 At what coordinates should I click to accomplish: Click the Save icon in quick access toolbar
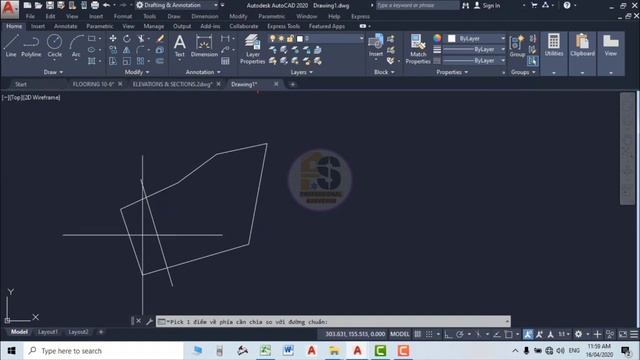[50, 5]
